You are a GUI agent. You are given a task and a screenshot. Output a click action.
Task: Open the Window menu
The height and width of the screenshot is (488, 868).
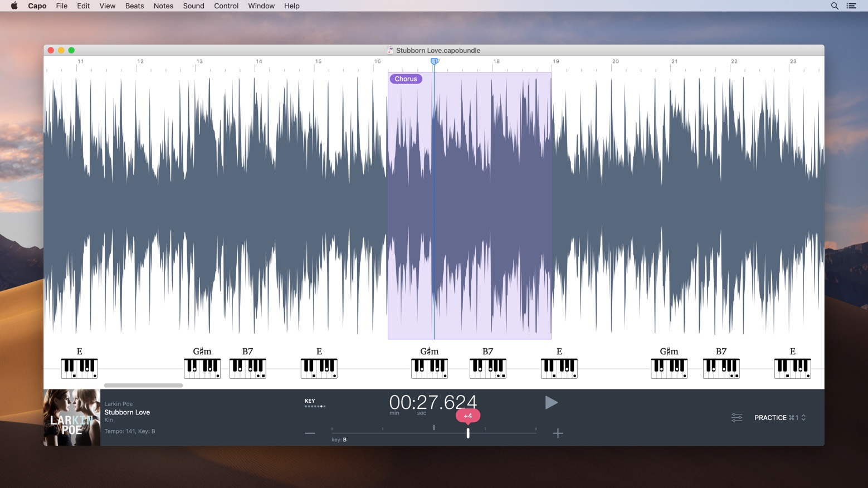(261, 6)
